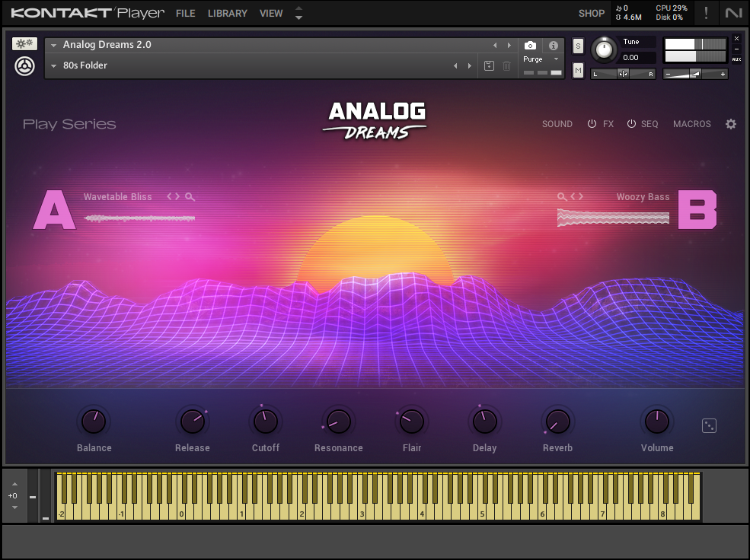Open the LIBRARY menu
Screen dimensions: 750x560
(227, 13)
